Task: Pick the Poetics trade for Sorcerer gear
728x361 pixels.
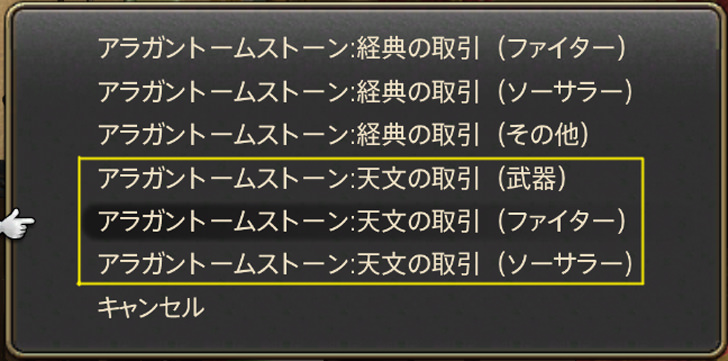Action: [x=365, y=92]
